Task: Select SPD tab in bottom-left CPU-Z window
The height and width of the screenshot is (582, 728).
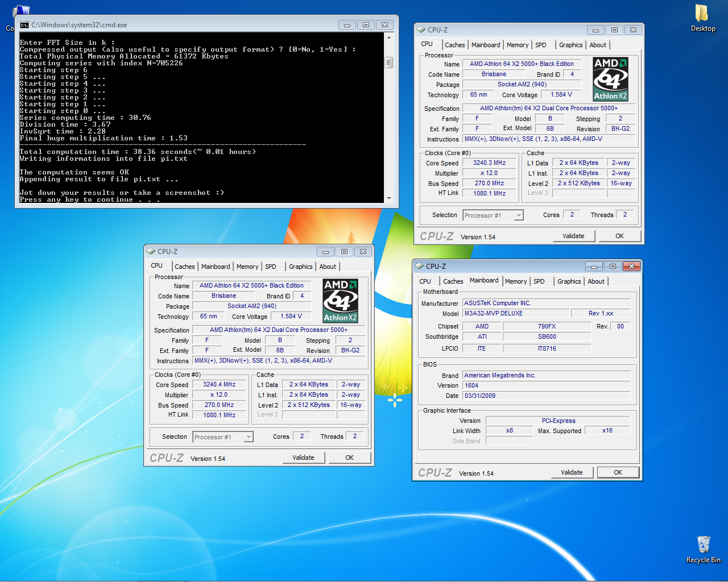Action: tap(271, 267)
